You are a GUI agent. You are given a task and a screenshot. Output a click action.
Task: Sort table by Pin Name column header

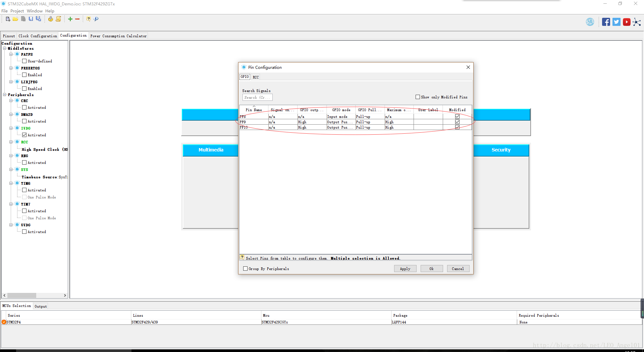(x=254, y=110)
